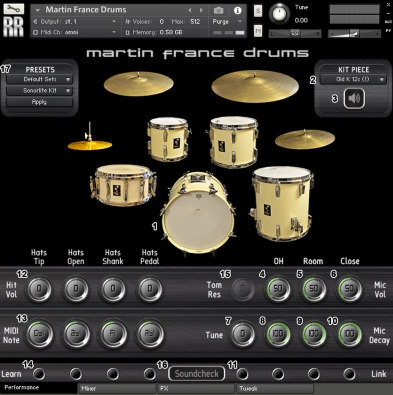Click the Apply presets button
The width and height of the screenshot is (393, 395).
tap(39, 102)
